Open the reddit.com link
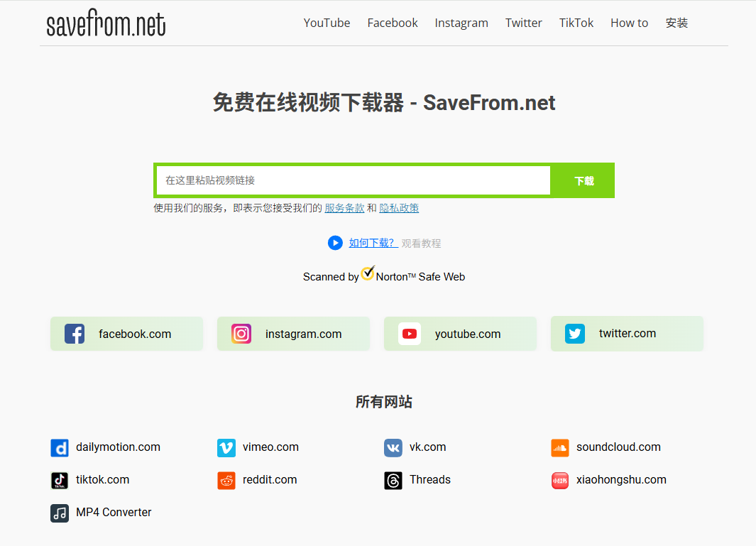Image resolution: width=756 pixels, height=546 pixels. pyautogui.click(x=270, y=480)
